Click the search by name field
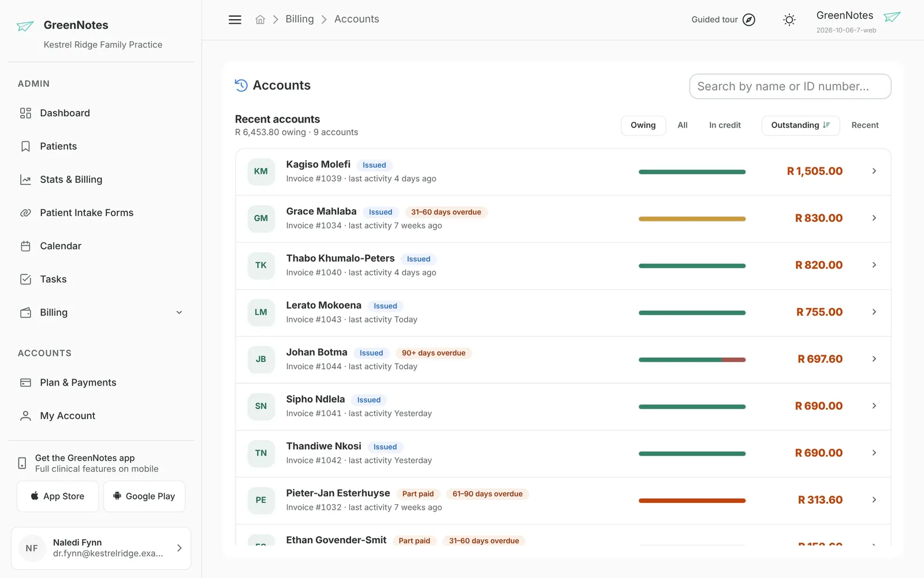This screenshot has width=924, height=578. (790, 86)
